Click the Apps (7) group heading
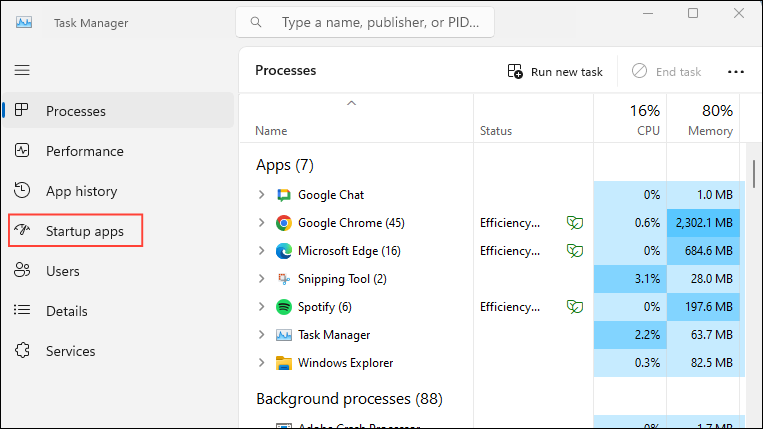This screenshot has height=429, width=763. (x=285, y=165)
